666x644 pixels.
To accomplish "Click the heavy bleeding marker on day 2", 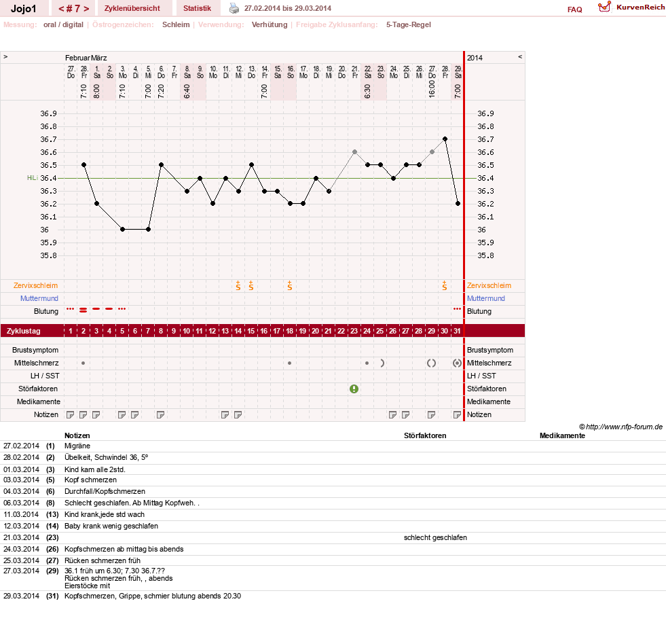I will coord(84,310).
